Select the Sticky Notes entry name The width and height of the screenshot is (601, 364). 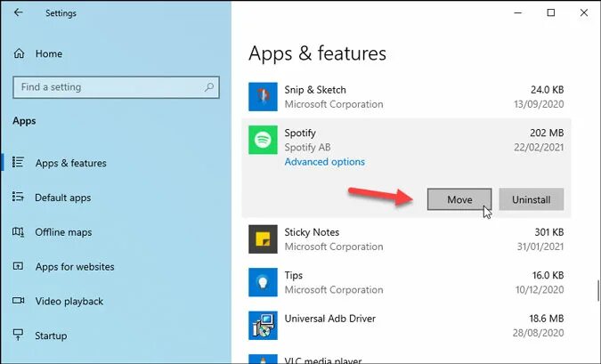(x=312, y=232)
